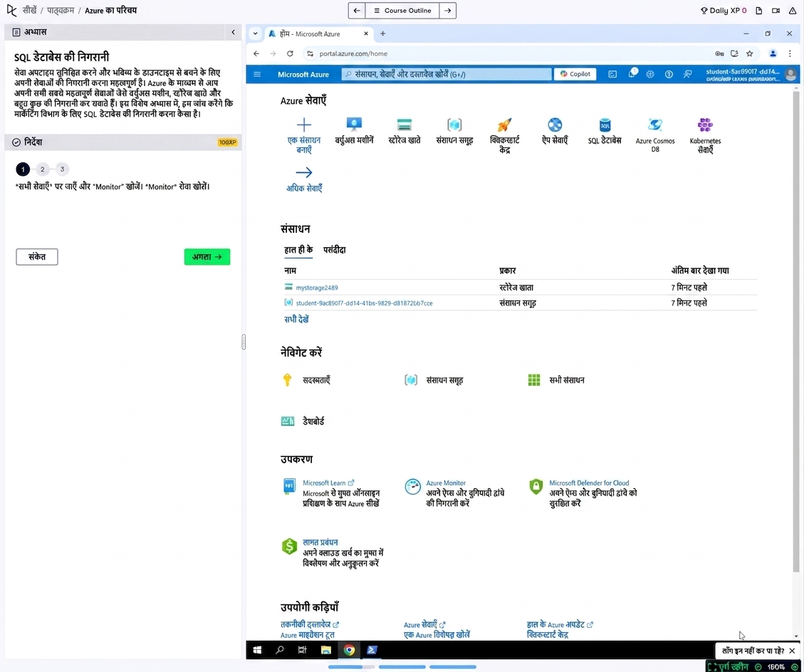Go back in the Chrome browser

pyautogui.click(x=256, y=53)
